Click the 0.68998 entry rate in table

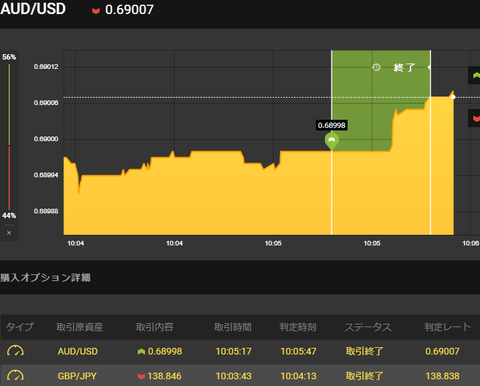(x=165, y=351)
